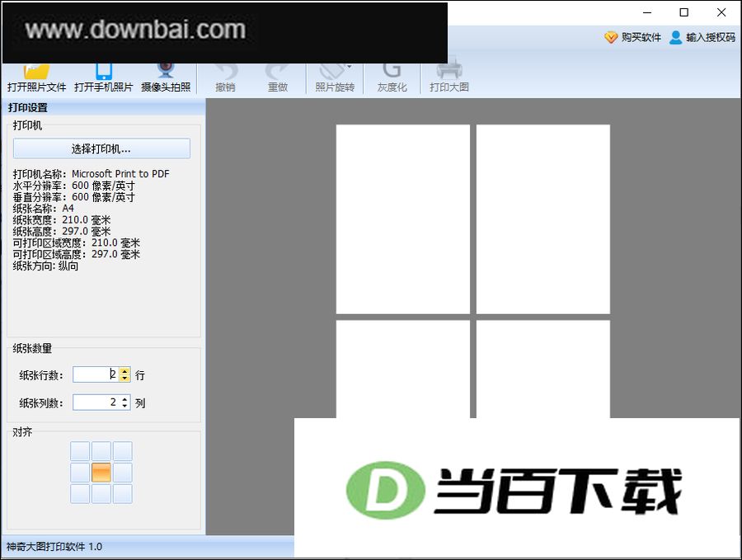Set alignment to top-center cell
The image size is (742, 560).
[x=101, y=451]
